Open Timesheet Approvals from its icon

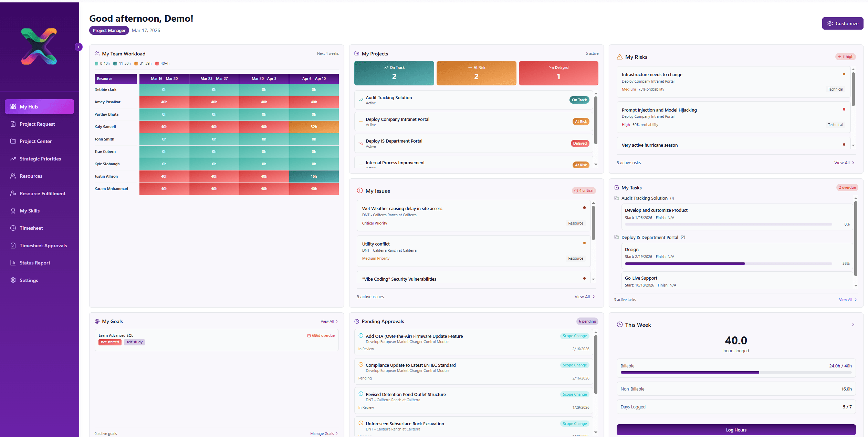pyautogui.click(x=13, y=245)
